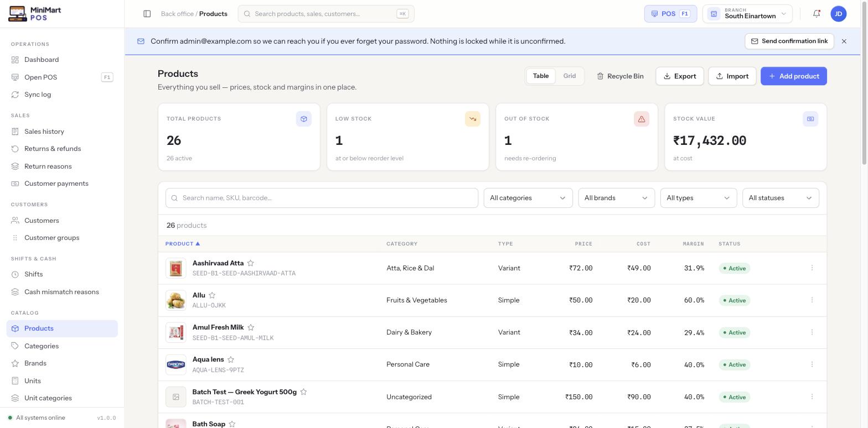Open the JD user avatar menu
Screen dimensions: 868x428
(x=839, y=14)
